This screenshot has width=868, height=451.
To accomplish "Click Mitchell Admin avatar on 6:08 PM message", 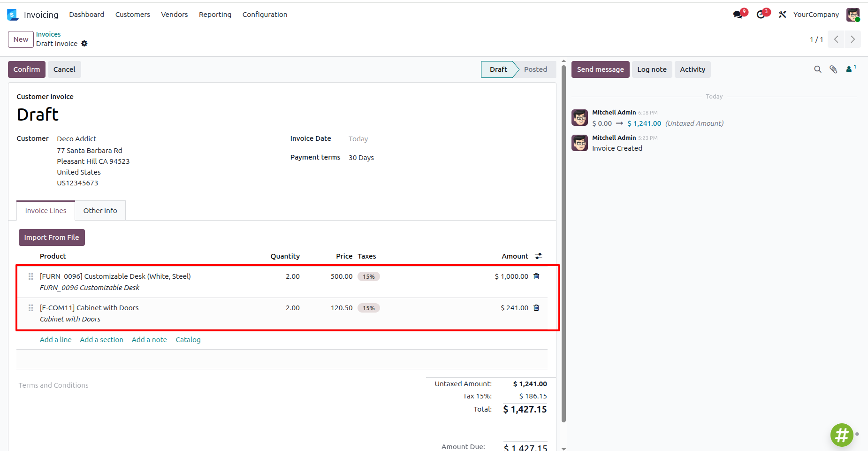I will pos(579,117).
